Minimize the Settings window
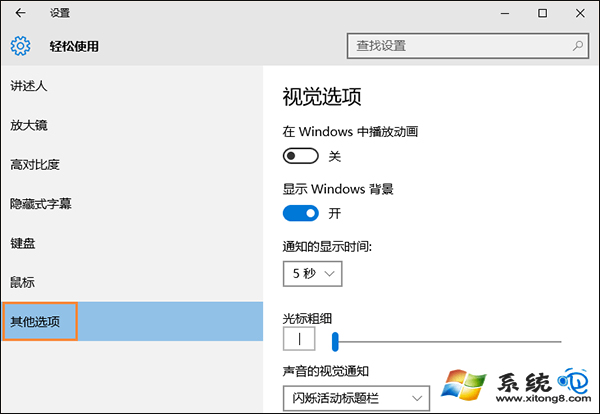The image size is (600, 414). coord(505,13)
